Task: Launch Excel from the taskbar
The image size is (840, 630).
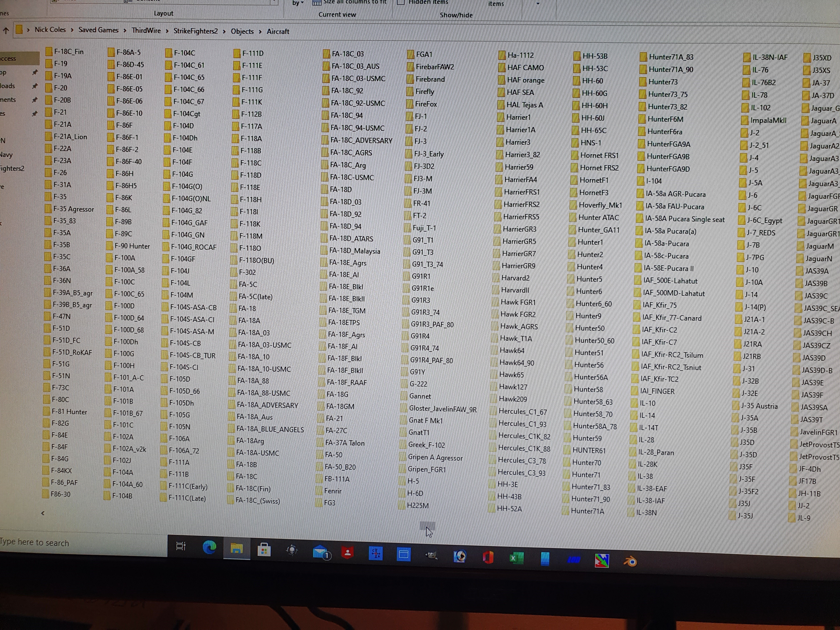Action: (516, 558)
